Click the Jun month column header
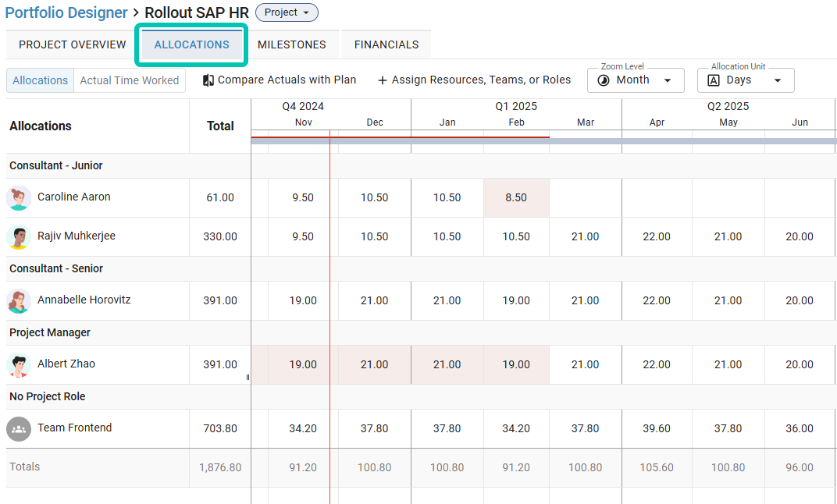 [x=800, y=122]
